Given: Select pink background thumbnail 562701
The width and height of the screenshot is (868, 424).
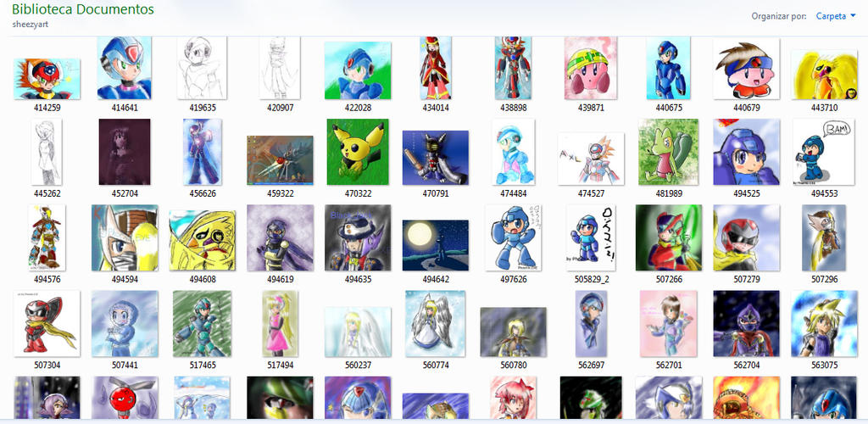Looking at the screenshot, I should coord(669,324).
